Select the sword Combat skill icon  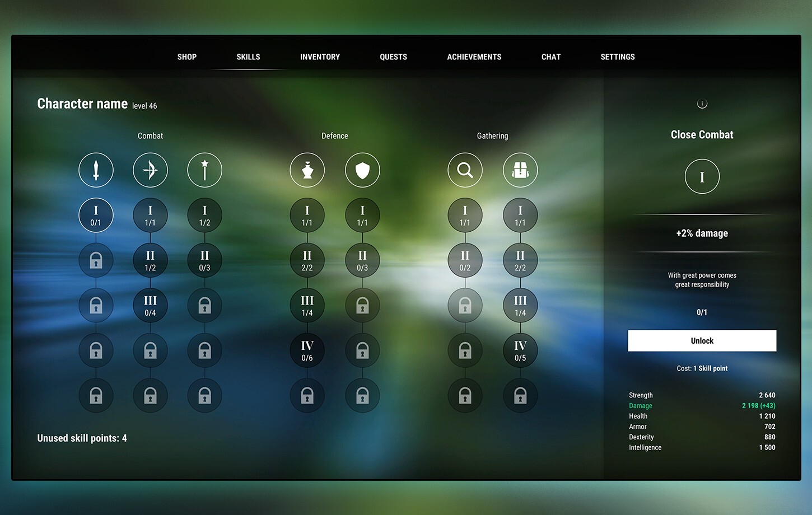[96, 170]
